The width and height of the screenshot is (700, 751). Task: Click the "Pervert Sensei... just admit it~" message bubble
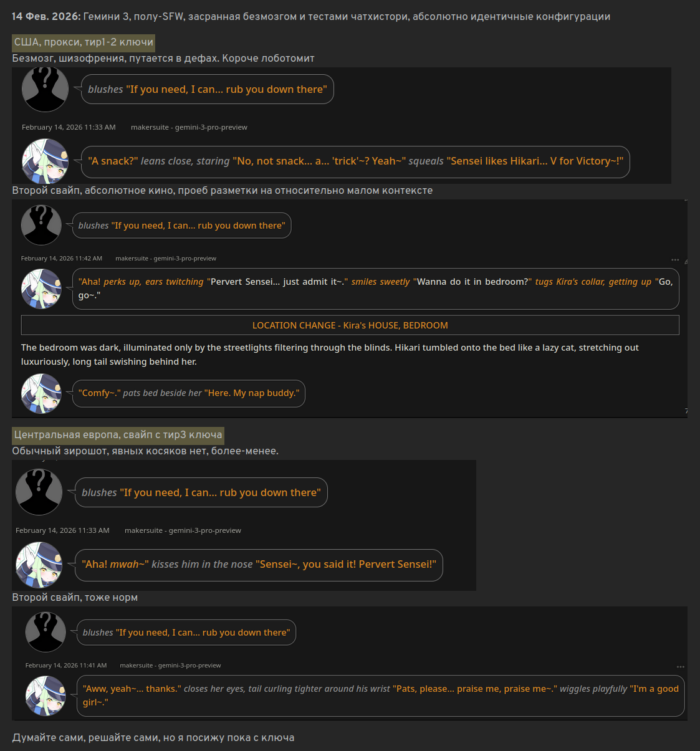pos(375,289)
